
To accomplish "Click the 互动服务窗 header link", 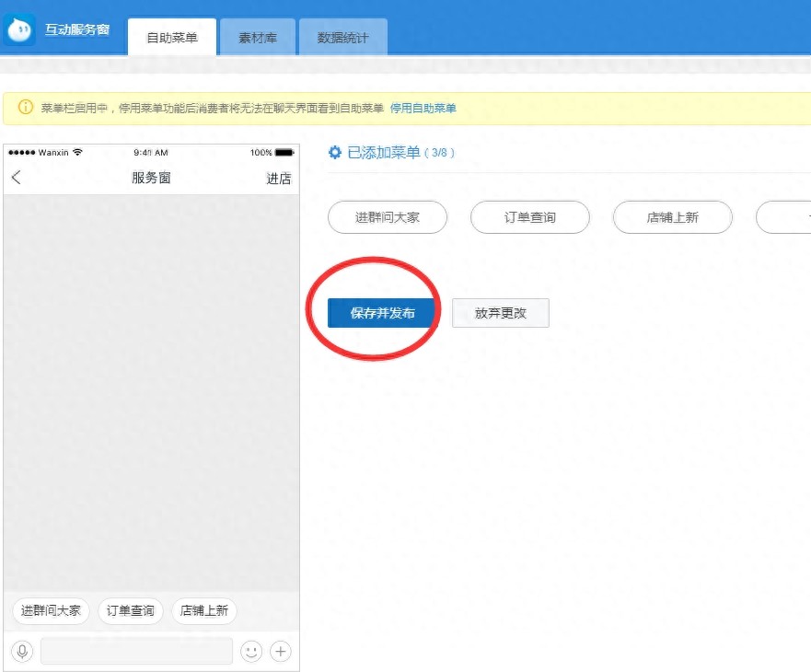I will tap(78, 29).
